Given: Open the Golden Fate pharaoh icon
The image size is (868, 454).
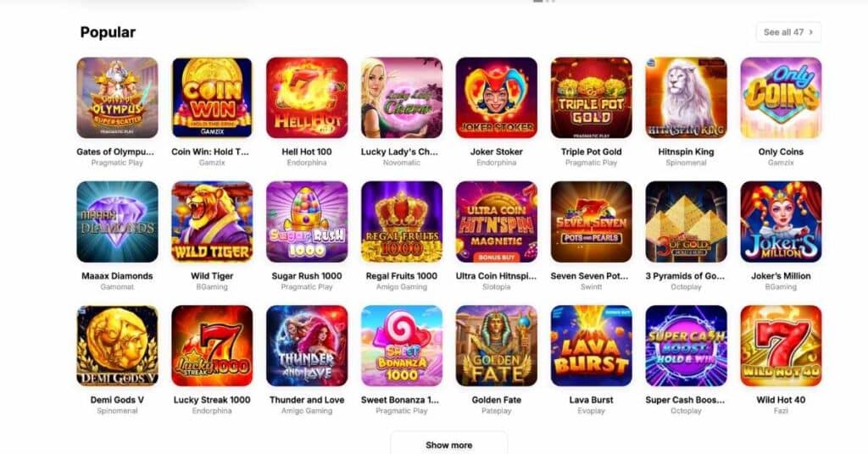Looking at the screenshot, I should click(497, 346).
